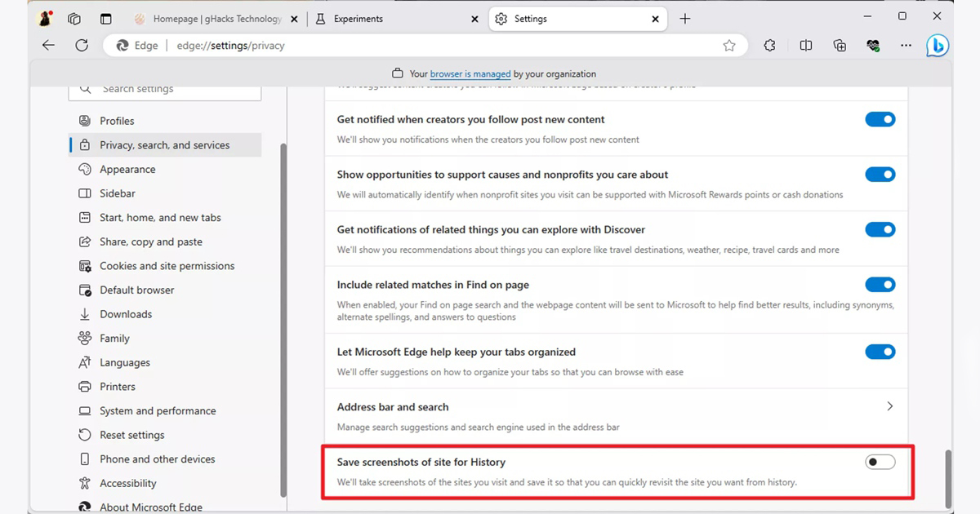Click 'Include related matches in Find on page' heading
This screenshot has height=514, width=980.
pyautogui.click(x=433, y=285)
